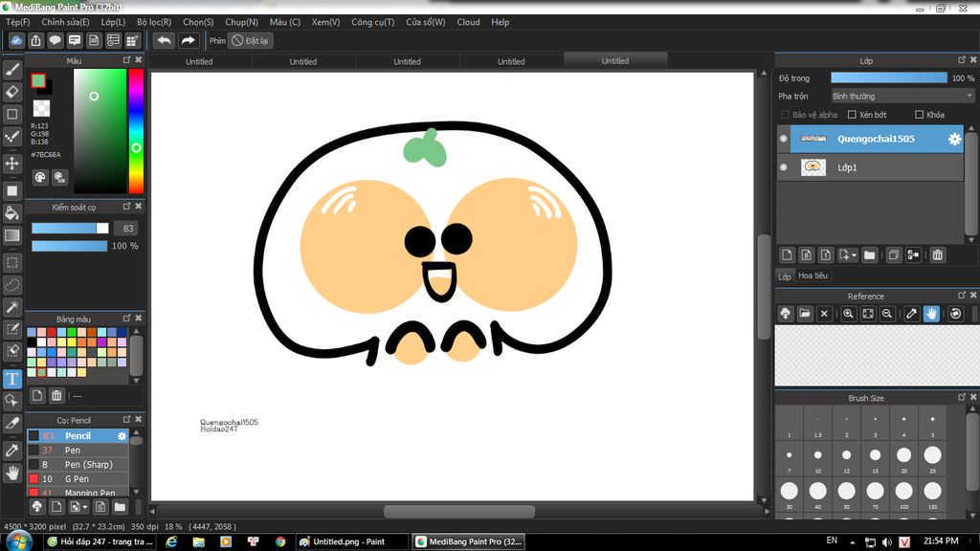The width and height of the screenshot is (980, 551).
Task: Toggle the Xén bớt checkbox
Action: [852, 115]
